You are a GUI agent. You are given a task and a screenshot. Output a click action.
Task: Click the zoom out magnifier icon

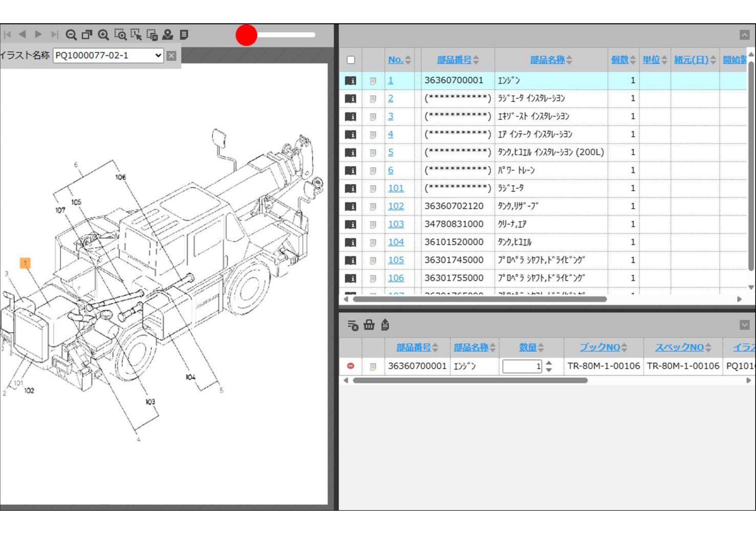[x=71, y=35]
